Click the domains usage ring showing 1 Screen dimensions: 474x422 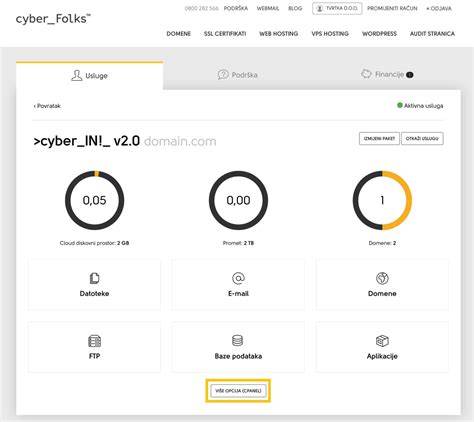pyautogui.click(x=382, y=200)
